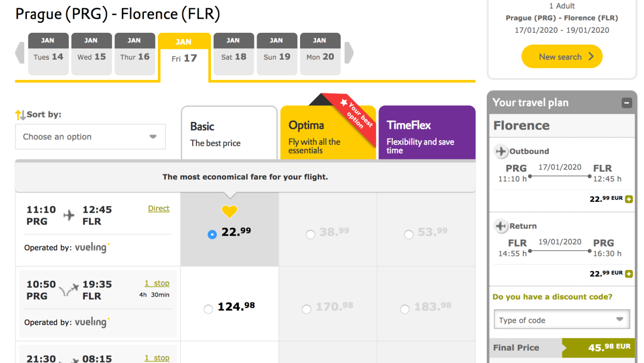Click the Return plane icon

501,226
